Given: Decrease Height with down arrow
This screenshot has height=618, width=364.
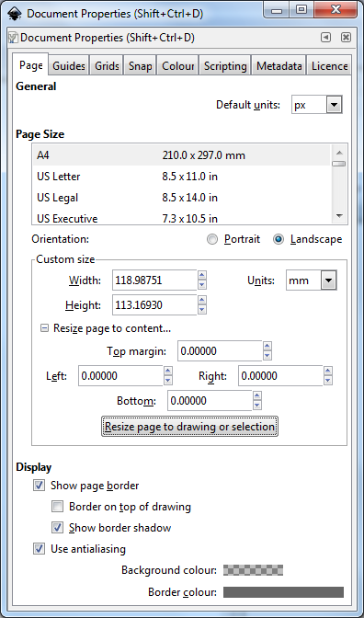Looking at the screenshot, I should point(202,310).
